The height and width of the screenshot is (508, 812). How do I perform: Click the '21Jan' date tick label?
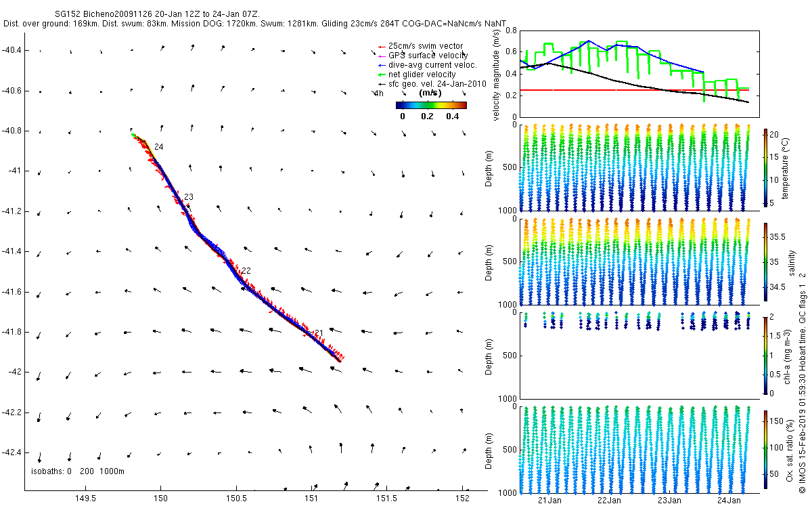(x=549, y=501)
